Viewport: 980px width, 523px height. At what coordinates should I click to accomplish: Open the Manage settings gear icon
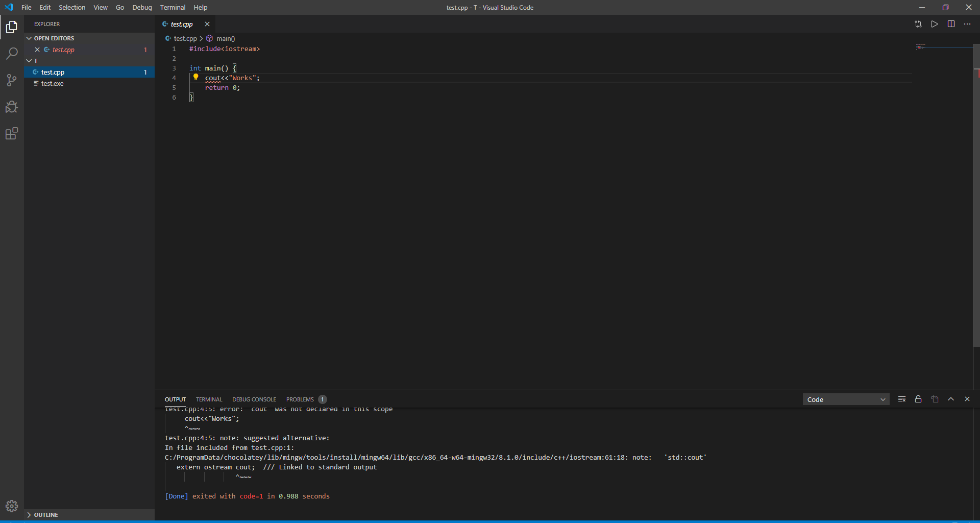[11, 506]
